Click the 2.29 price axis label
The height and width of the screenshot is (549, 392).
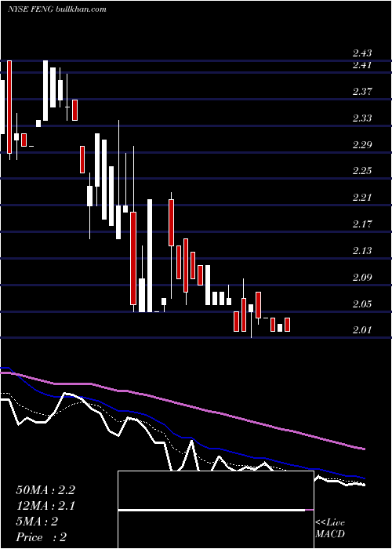point(362,144)
